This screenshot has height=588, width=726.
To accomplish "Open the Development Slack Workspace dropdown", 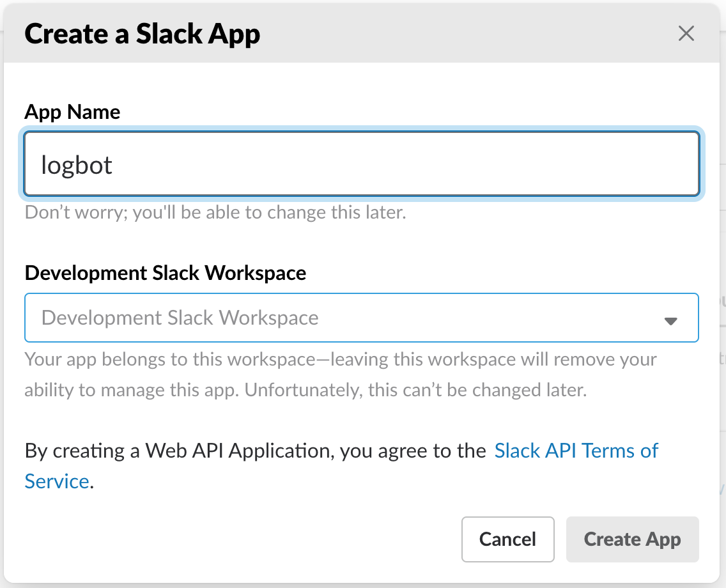I will [361, 318].
